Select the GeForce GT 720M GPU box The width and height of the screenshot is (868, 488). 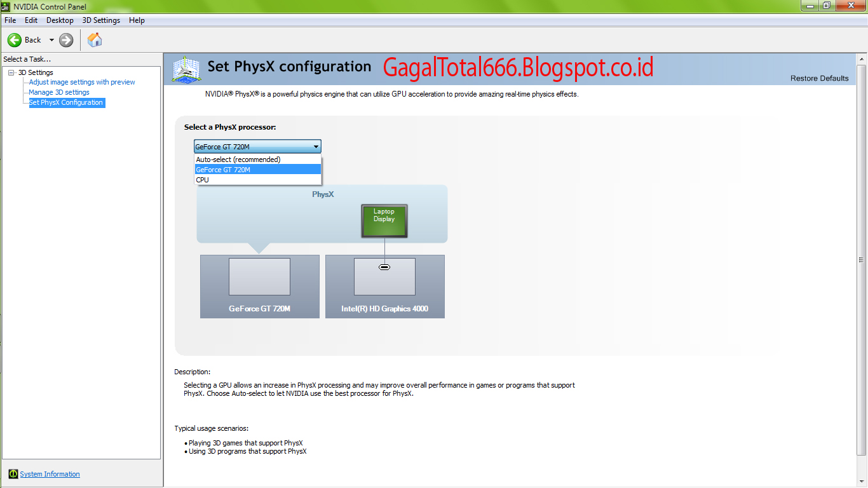tap(259, 287)
